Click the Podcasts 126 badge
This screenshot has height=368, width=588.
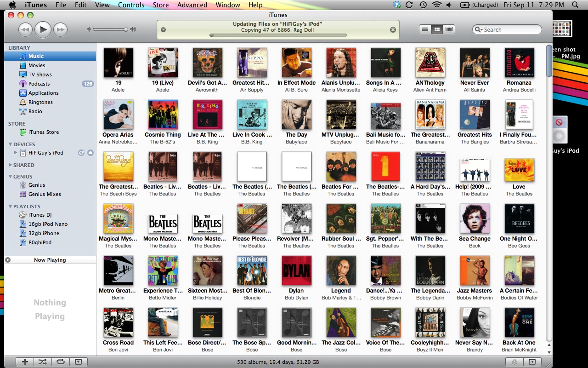(x=87, y=84)
